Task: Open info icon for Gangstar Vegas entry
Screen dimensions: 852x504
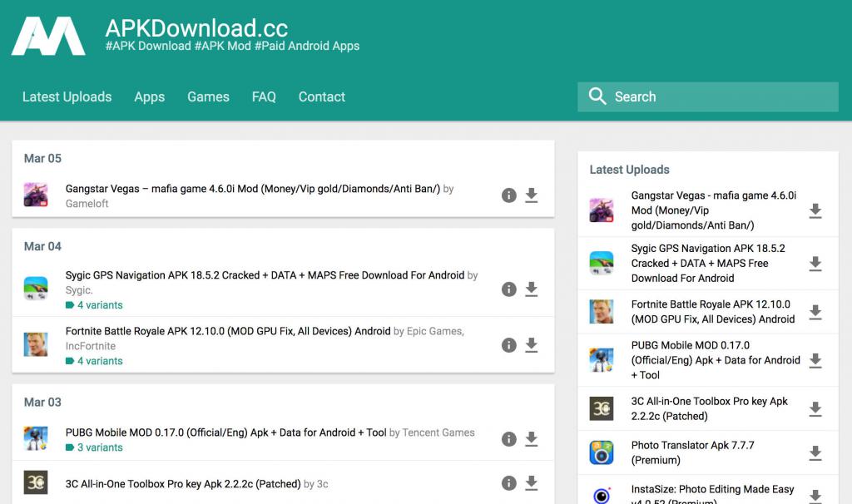Action: click(x=509, y=195)
